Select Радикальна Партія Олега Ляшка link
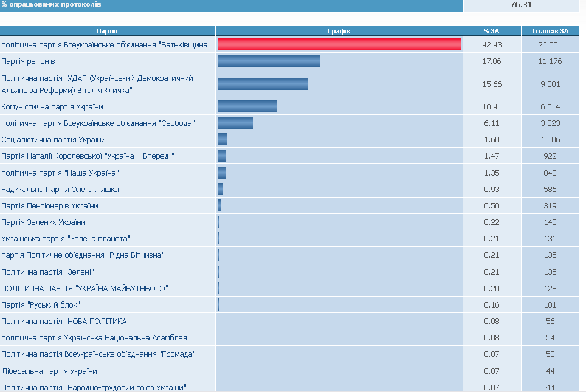586x392 pixels. coord(60,190)
